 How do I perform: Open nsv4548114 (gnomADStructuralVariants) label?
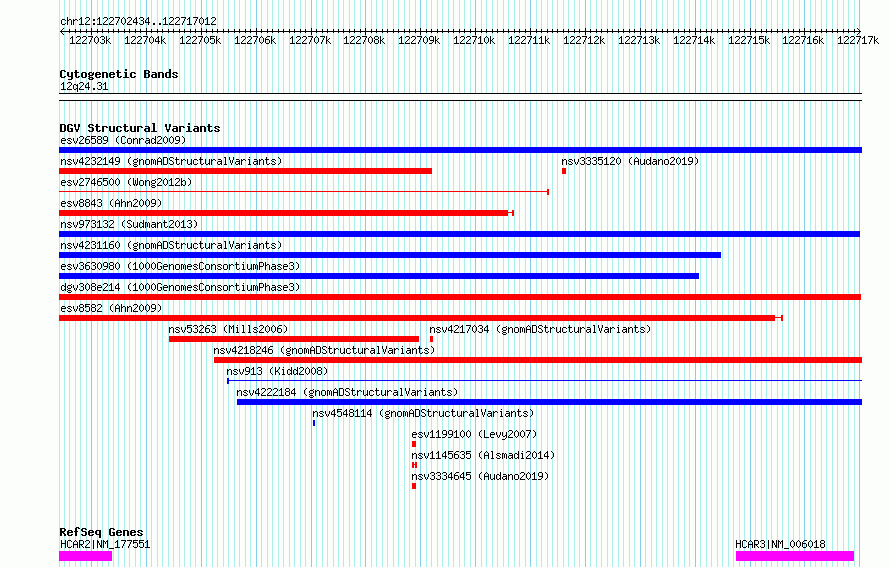tap(423, 413)
